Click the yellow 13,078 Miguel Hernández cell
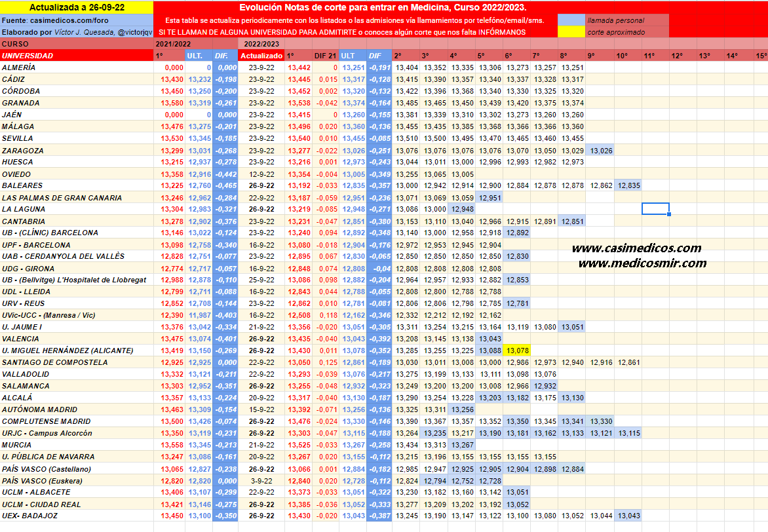The width and height of the screenshot is (768, 532). pyautogui.click(x=517, y=351)
